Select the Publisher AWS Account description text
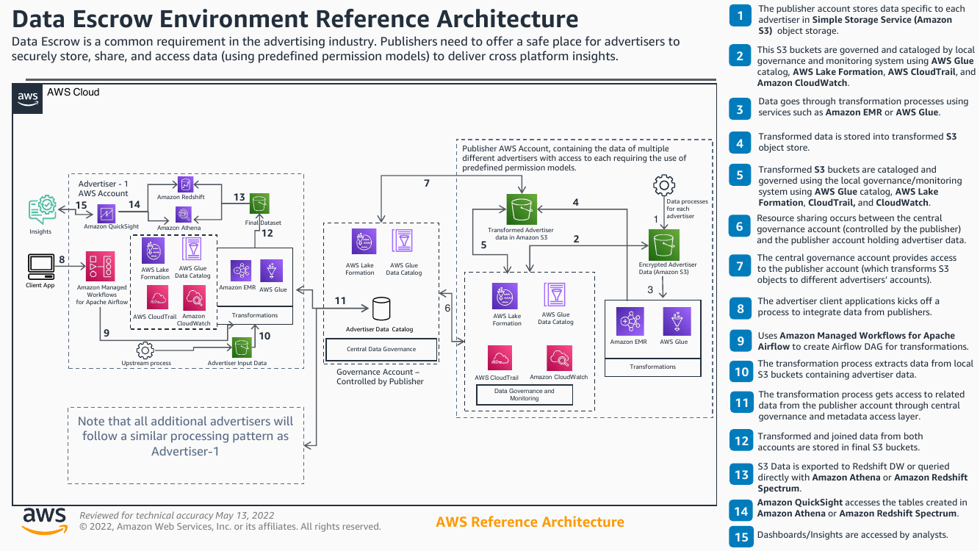 coord(574,159)
